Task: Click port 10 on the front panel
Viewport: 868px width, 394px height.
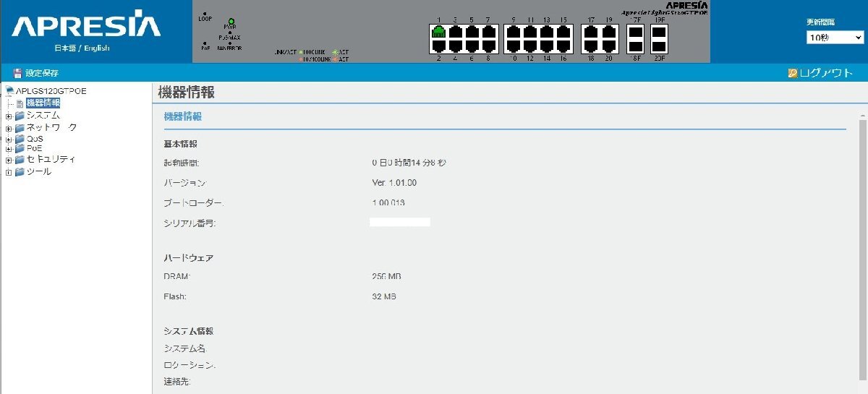Action: (514, 46)
